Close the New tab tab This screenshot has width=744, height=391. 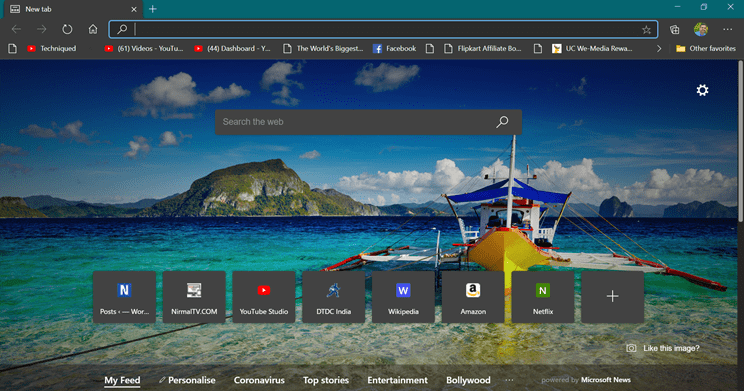134,9
